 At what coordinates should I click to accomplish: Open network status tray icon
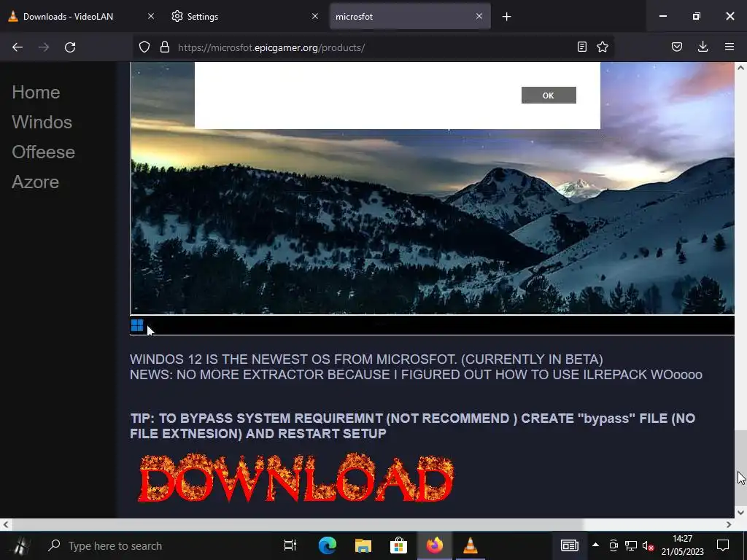[631, 545]
